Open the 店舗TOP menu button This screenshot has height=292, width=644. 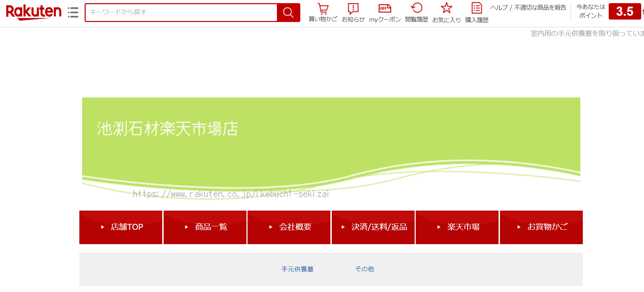[121, 227]
